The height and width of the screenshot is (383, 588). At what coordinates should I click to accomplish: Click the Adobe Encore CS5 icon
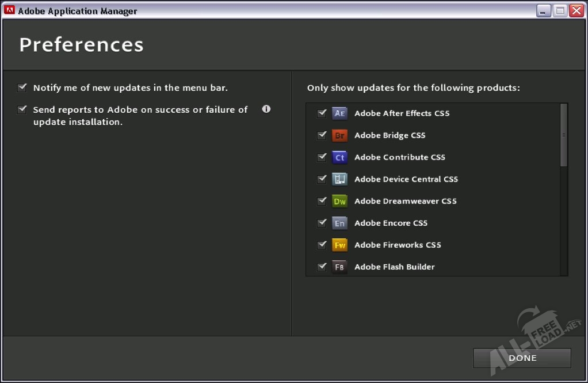tap(339, 223)
